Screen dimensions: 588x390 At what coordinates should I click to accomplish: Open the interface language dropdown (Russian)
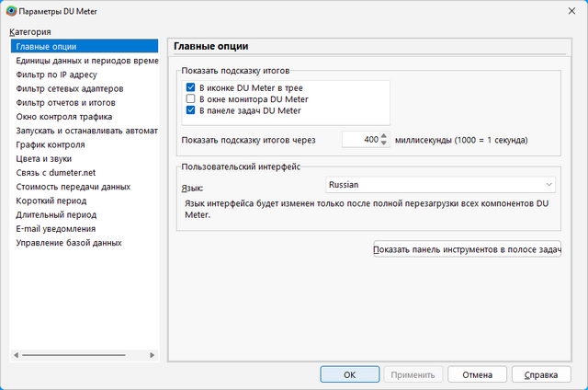click(440, 185)
